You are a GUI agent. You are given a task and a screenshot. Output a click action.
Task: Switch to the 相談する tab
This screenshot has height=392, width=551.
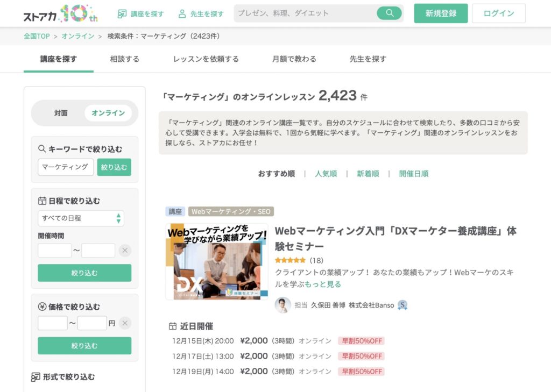124,59
